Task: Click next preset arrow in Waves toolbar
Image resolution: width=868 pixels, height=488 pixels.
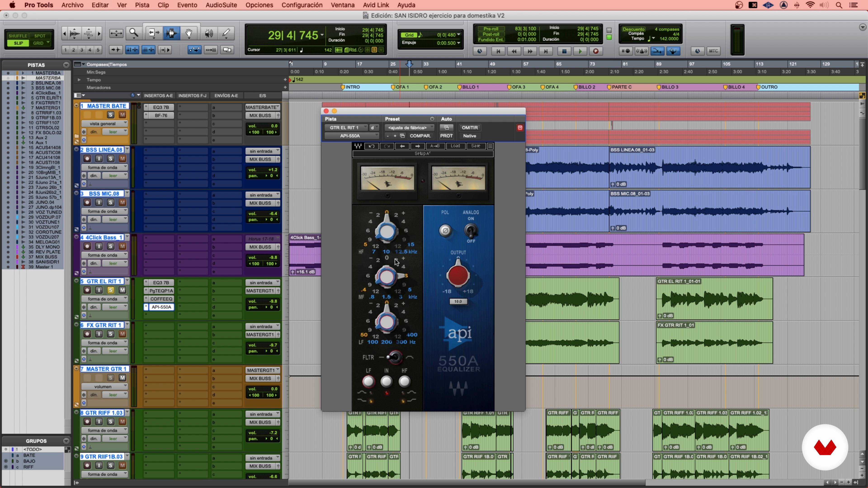Action: tap(417, 146)
